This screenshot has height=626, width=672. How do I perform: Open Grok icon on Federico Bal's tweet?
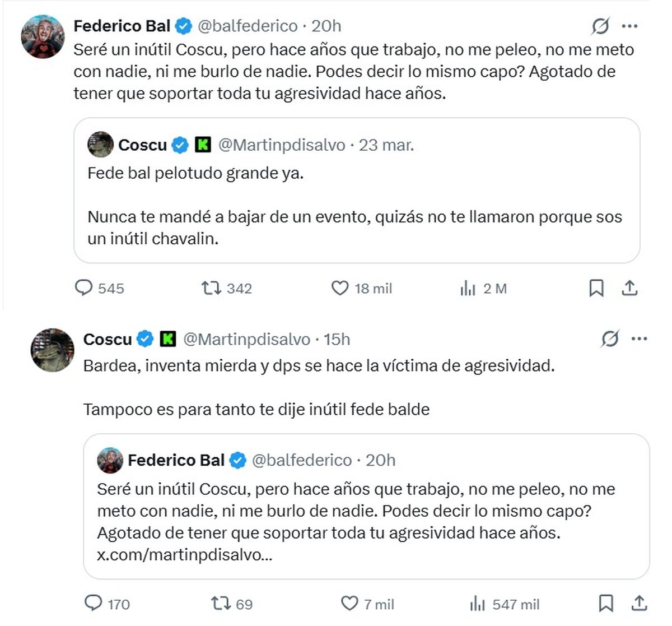pyautogui.click(x=600, y=26)
